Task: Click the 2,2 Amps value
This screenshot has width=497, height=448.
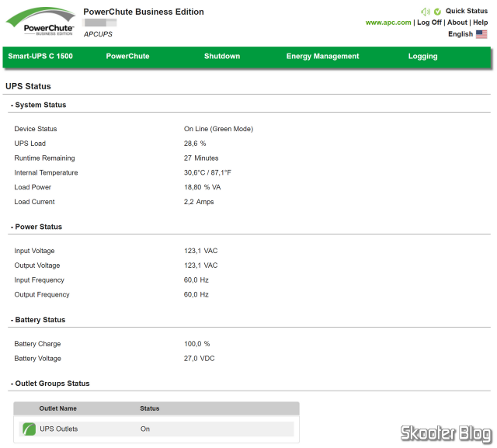Action: click(x=199, y=202)
